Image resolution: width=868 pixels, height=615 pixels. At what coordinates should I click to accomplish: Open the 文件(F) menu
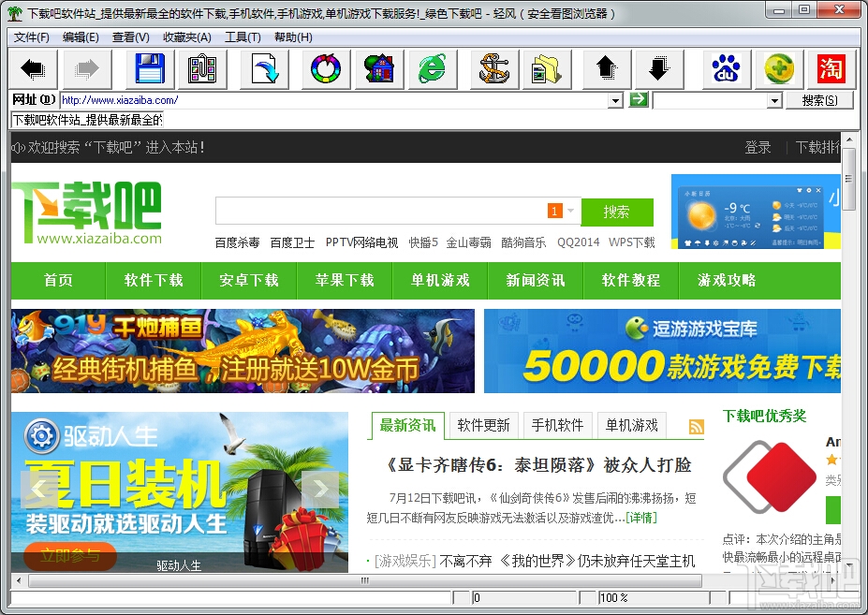pyautogui.click(x=32, y=37)
